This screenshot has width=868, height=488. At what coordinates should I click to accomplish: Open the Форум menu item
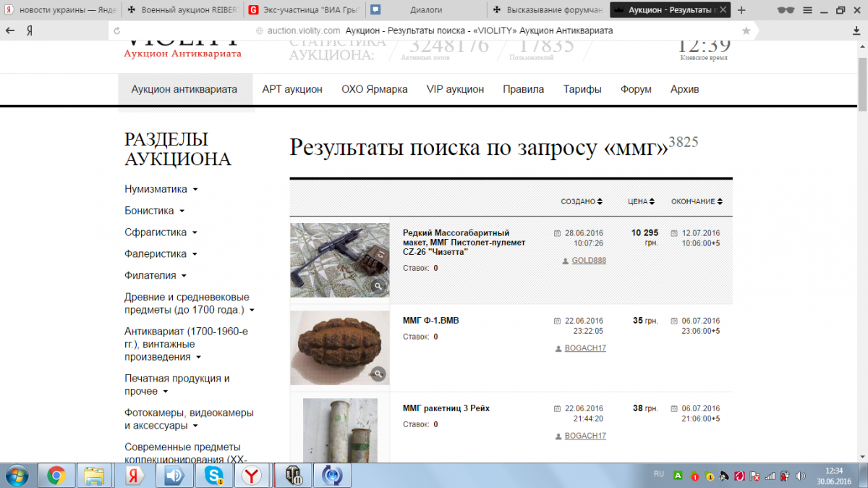coord(636,90)
